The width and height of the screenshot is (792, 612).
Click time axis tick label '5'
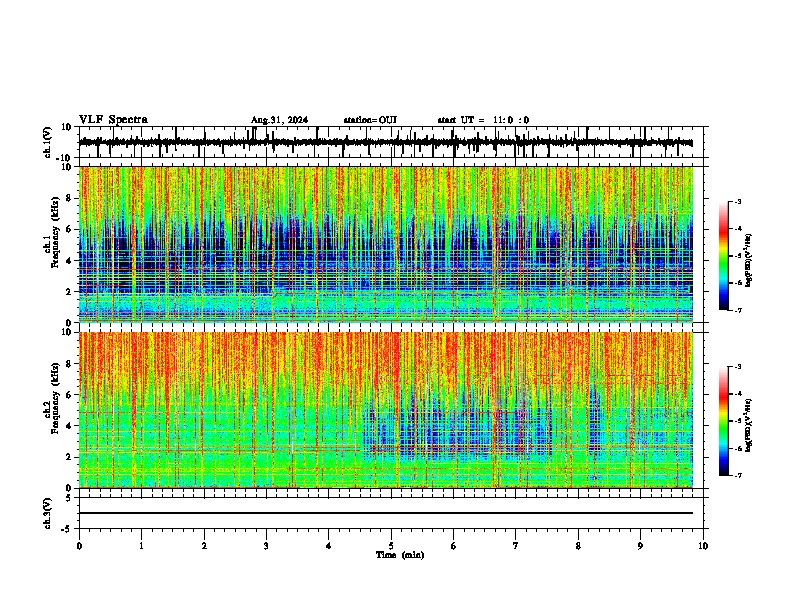(x=391, y=546)
